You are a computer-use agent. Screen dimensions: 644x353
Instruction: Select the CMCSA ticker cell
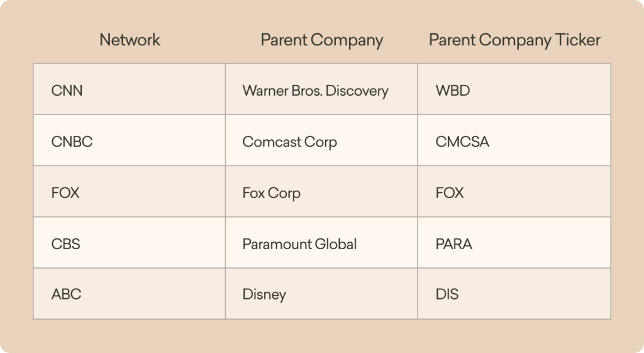click(x=514, y=140)
